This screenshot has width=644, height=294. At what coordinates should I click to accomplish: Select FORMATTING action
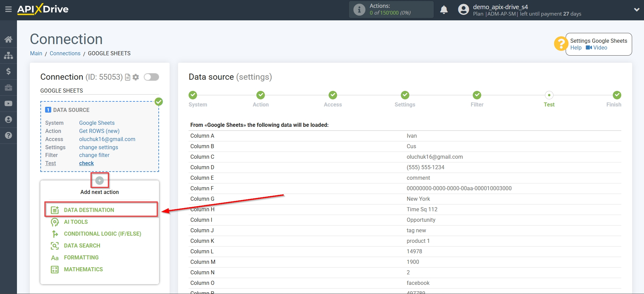pos(81,257)
